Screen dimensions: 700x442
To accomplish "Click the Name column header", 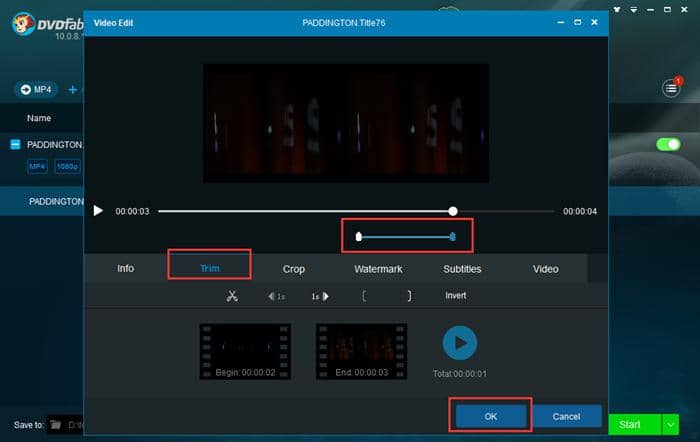I will [x=39, y=118].
